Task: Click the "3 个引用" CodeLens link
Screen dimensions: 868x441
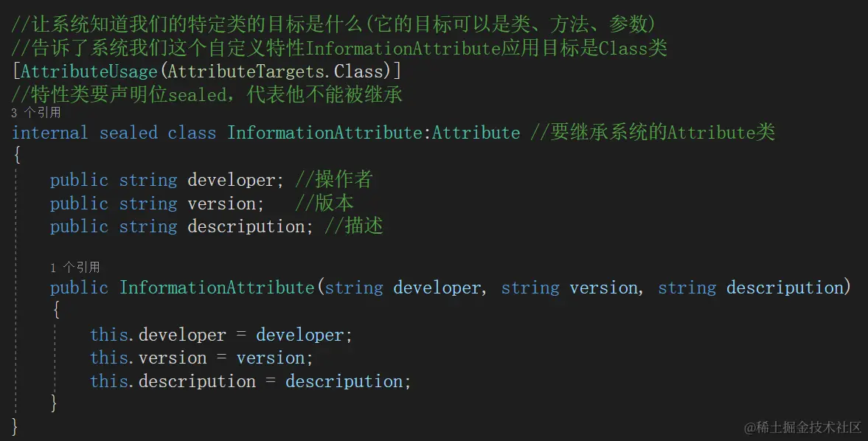Action: (36, 114)
